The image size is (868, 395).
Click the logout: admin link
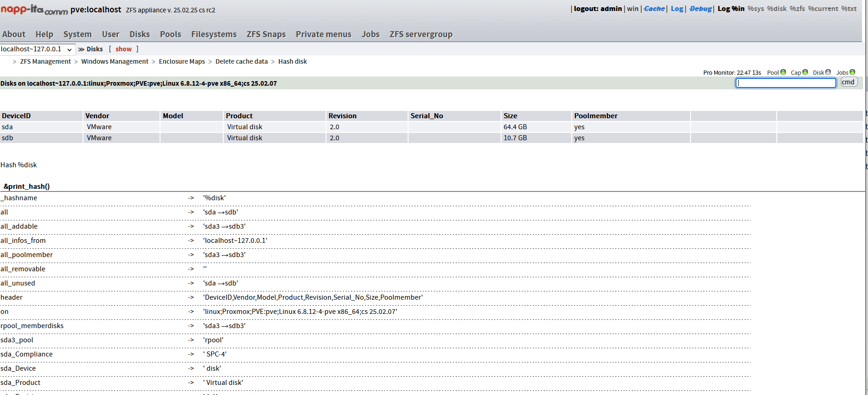tap(598, 9)
